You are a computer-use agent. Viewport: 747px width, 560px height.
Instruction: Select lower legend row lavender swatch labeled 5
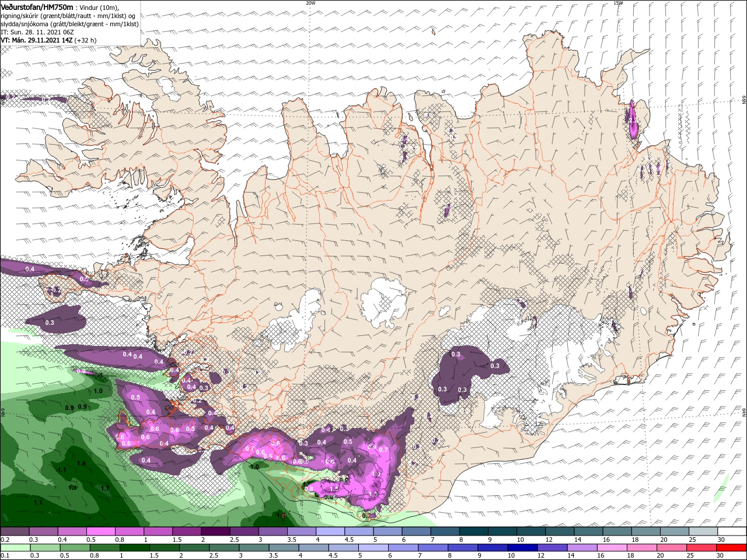[x=373, y=548]
